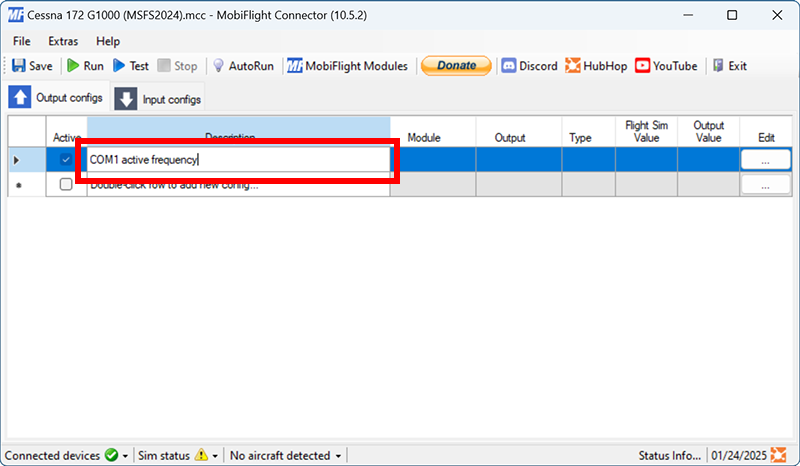Click the Module cell of COM1 row
The width and height of the screenshot is (800, 466).
[433, 160]
